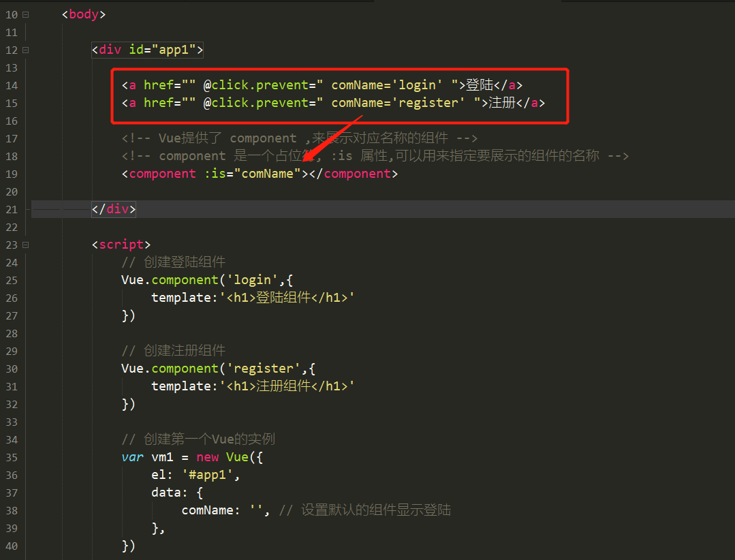Click line number 38 in the gutter
Image resolution: width=735 pixels, height=560 pixels.
click(12, 511)
